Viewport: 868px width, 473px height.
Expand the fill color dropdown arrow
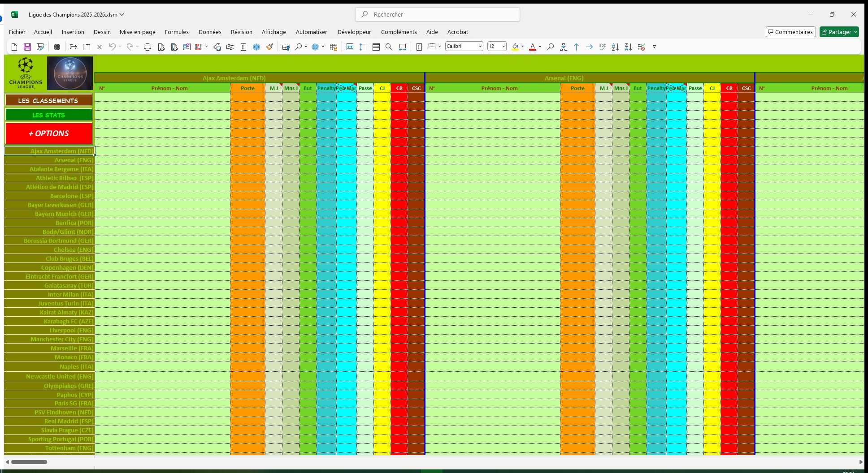[522, 47]
